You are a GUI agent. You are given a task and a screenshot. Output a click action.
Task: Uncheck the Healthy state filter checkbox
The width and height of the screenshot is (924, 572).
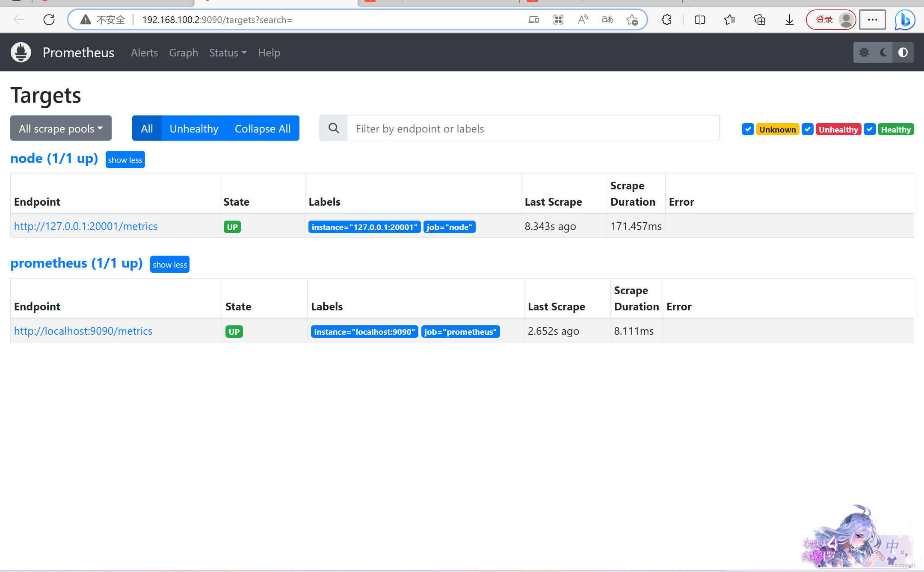[869, 129]
